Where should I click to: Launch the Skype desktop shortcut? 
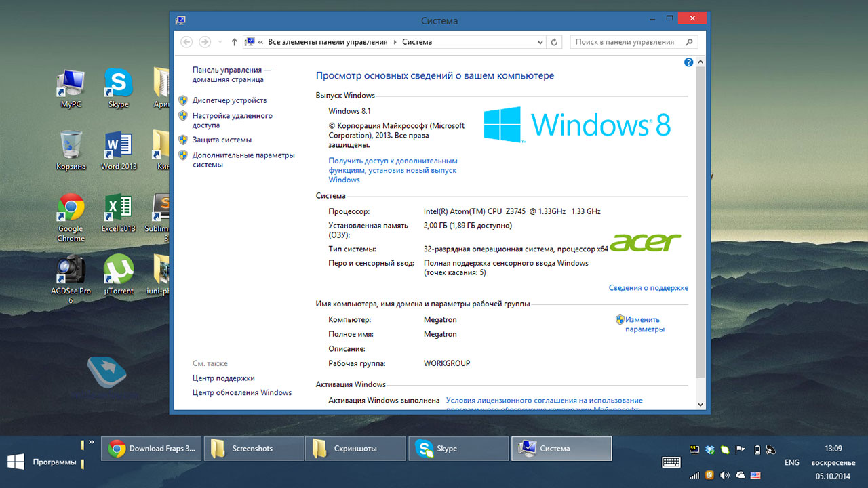coord(118,89)
